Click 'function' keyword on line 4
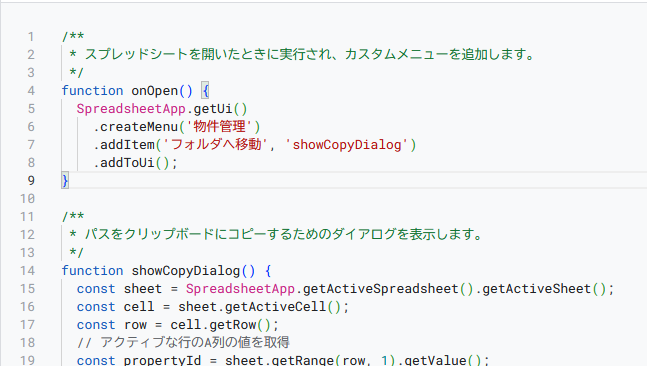This screenshot has height=366, width=647. coord(92,91)
